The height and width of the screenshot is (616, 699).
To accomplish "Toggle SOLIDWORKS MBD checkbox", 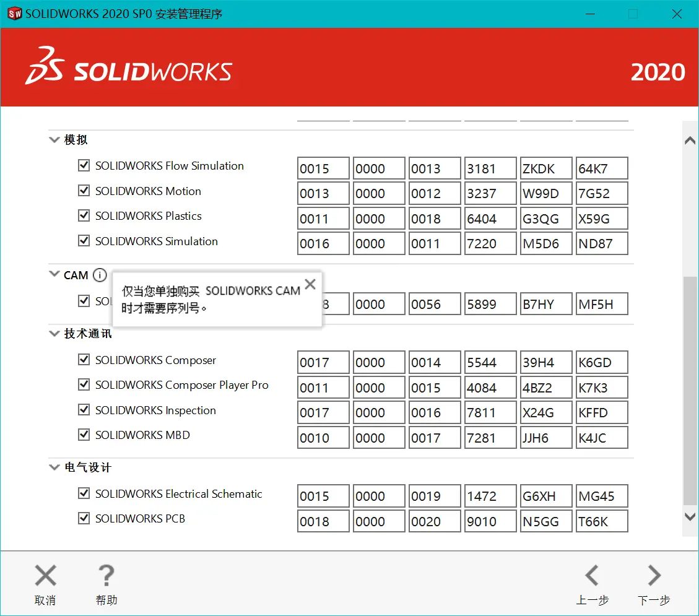I will (x=84, y=435).
